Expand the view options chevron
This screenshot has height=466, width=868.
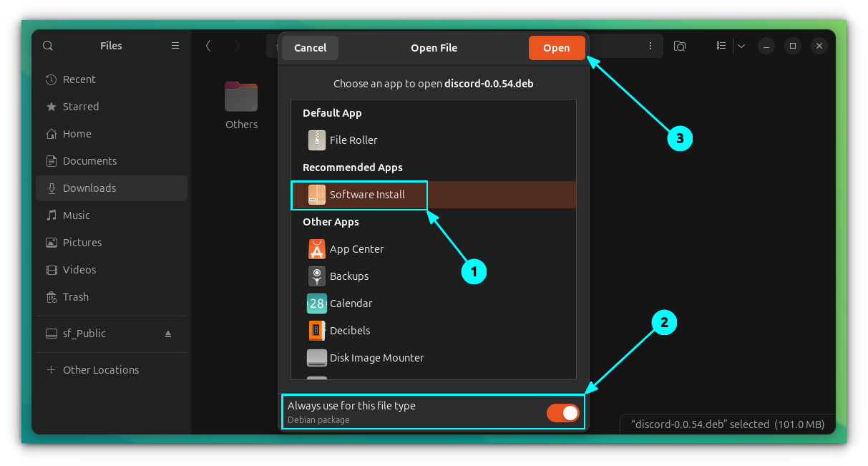[x=741, y=45]
